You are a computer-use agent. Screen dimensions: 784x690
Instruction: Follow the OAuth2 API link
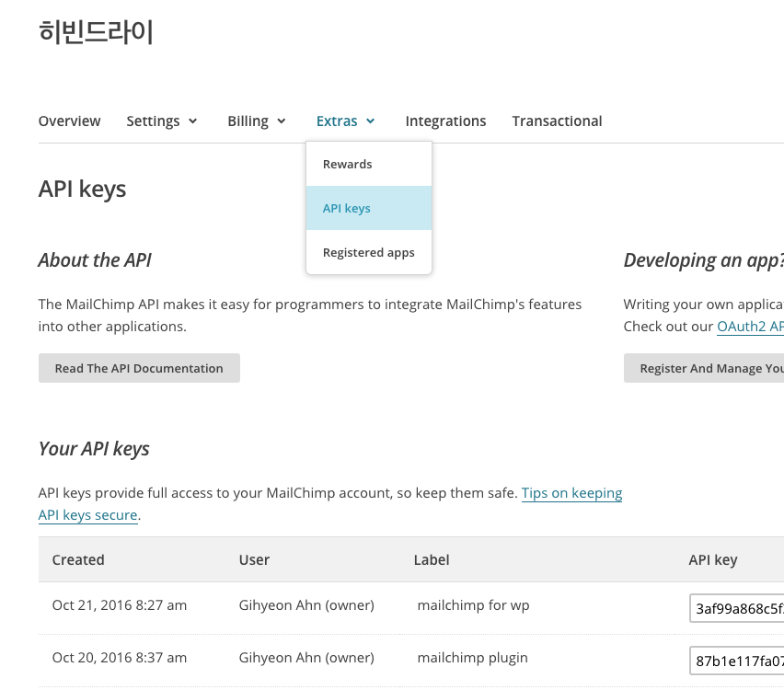coord(751,327)
